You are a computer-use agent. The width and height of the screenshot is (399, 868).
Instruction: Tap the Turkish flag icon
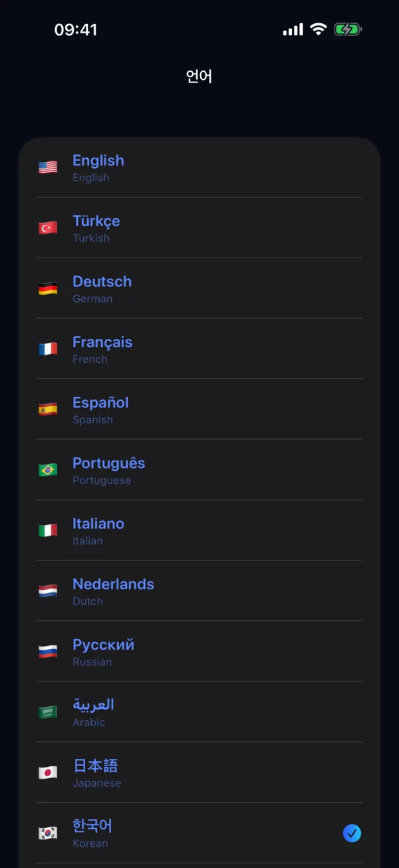pos(48,228)
